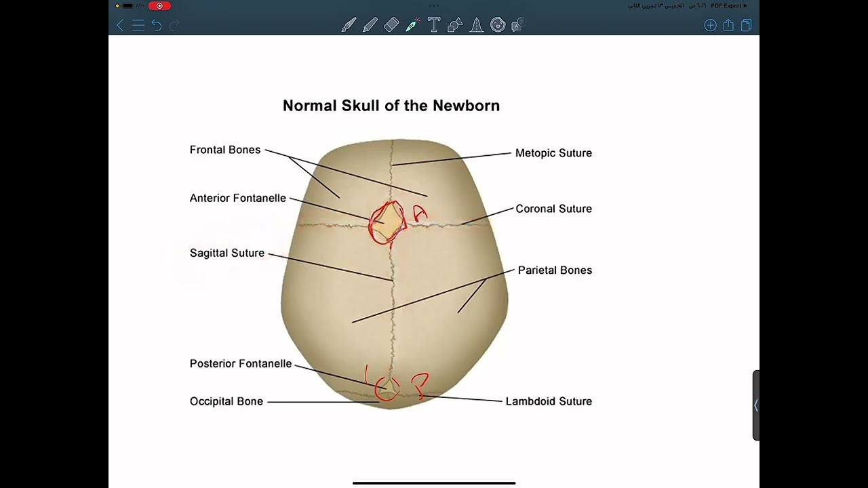This screenshot has width=868, height=488.
Task: Select the eraser tool
Action: pyautogui.click(x=391, y=25)
